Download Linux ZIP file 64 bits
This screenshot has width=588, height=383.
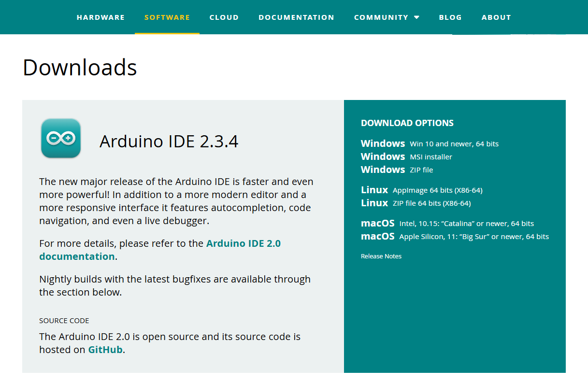[x=416, y=203]
